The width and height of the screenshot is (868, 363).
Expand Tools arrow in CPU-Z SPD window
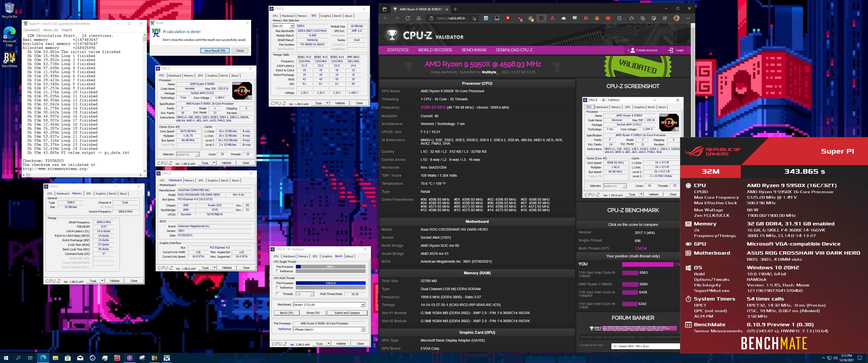point(327,103)
